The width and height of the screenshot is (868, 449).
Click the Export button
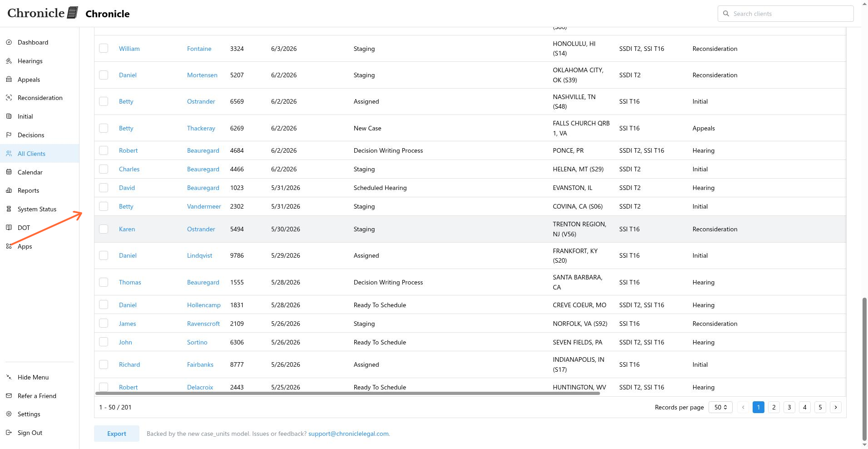[x=117, y=434]
